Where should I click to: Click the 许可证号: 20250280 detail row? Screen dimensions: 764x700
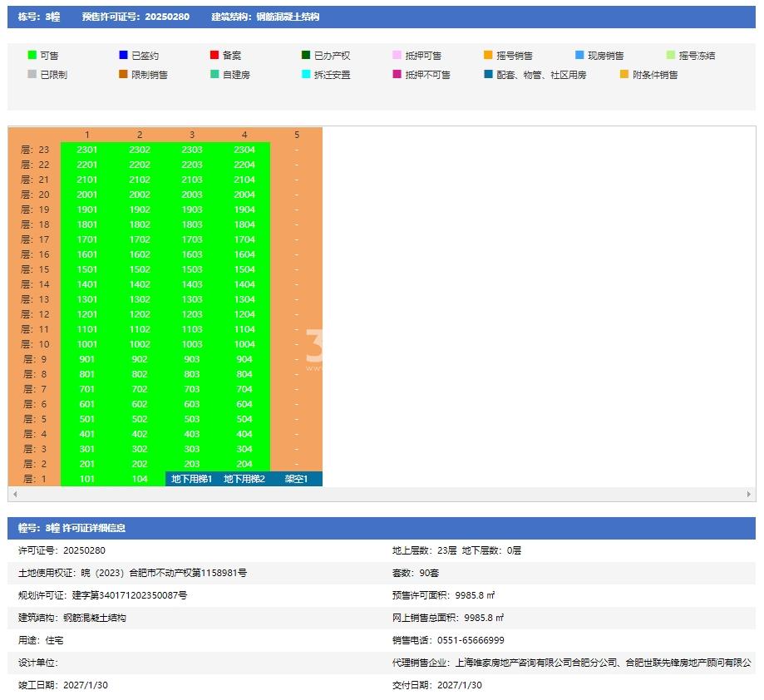pyautogui.click(x=62, y=550)
